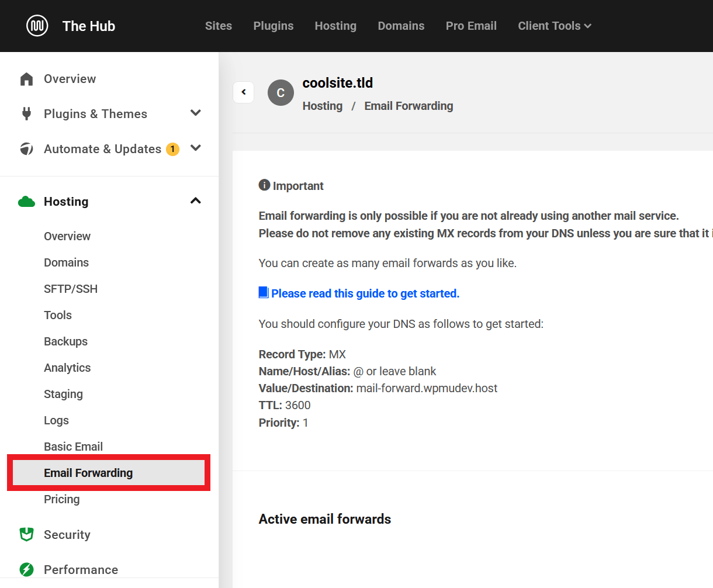Go to Pro Email in top navigation

click(471, 26)
